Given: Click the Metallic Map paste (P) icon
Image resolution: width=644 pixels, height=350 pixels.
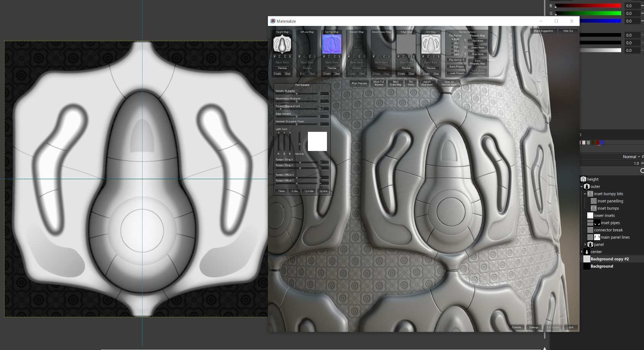Looking at the screenshot, I should click(349, 56).
